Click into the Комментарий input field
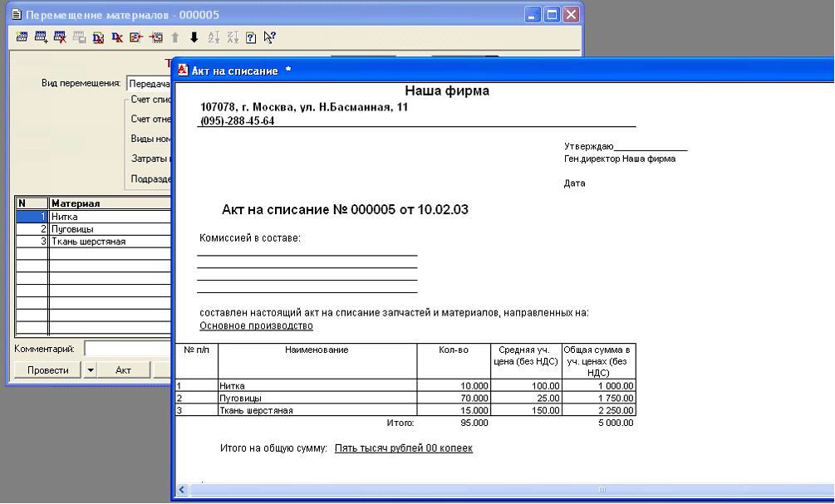 [x=126, y=349]
